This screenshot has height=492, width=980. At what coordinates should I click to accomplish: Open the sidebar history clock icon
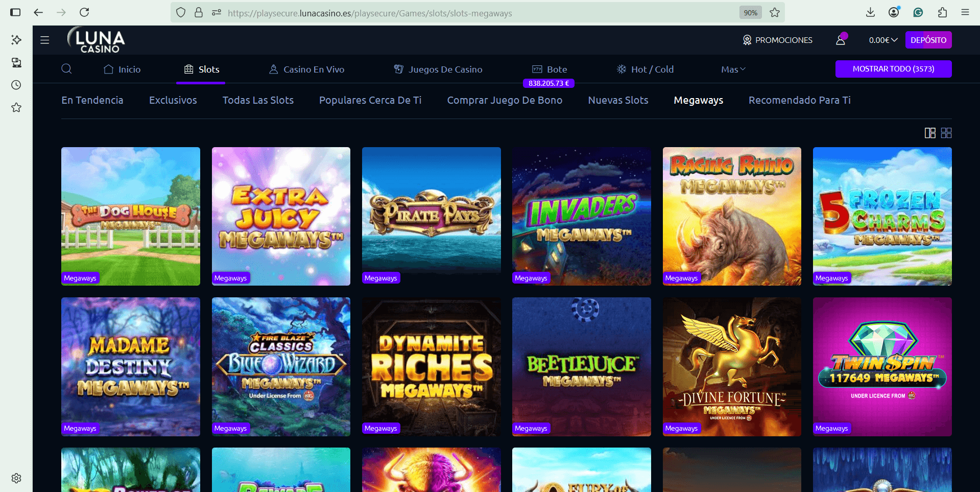(16, 85)
